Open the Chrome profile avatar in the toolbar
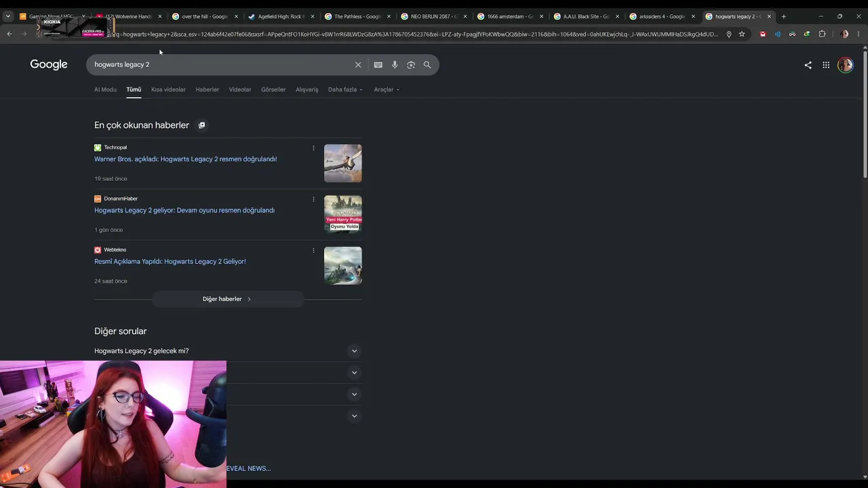The width and height of the screenshot is (868, 488). (x=844, y=34)
